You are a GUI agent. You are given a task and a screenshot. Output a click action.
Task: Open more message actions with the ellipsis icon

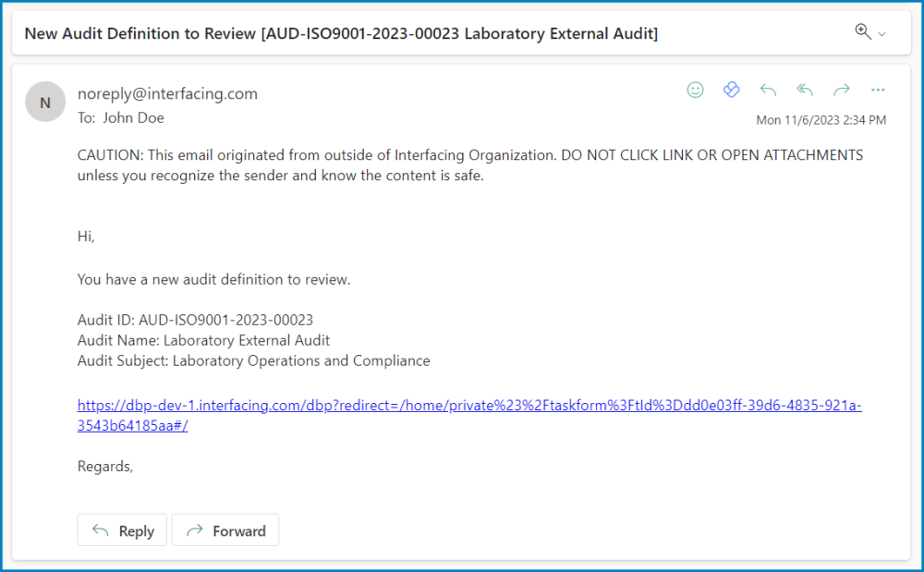click(x=877, y=90)
